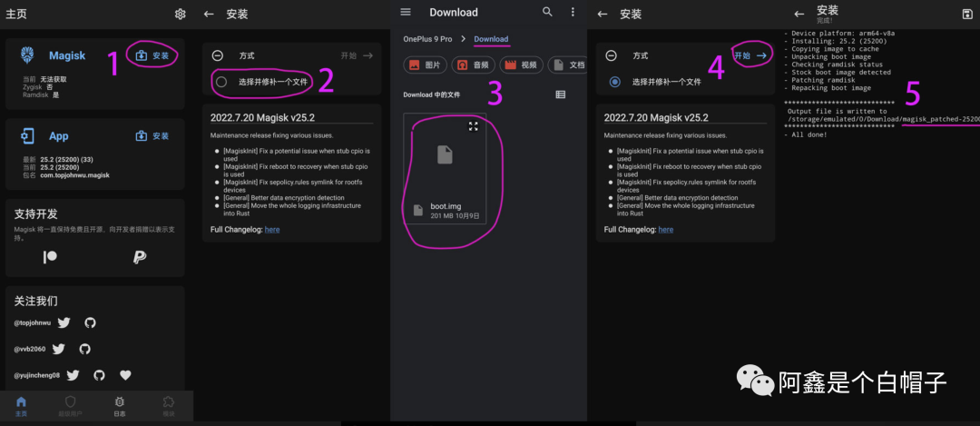Tap the greyed-out 开始 arrow button
This screenshot has width=980, height=426.
[x=357, y=55]
